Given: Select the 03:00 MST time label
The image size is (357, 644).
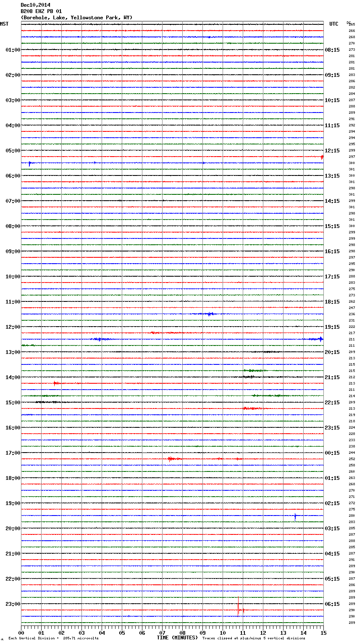Looking at the screenshot, I should pos(13,100).
